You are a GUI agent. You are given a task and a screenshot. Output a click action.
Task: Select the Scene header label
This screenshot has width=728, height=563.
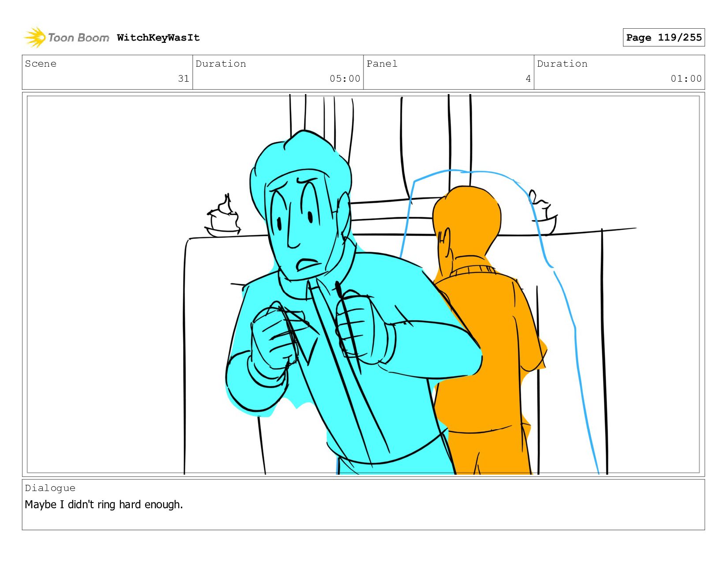point(41,64)
